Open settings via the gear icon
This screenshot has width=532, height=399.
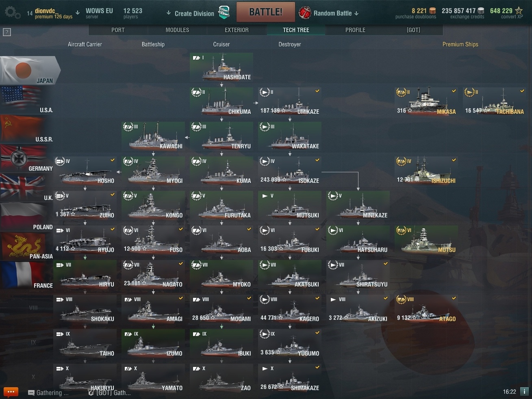12,13
